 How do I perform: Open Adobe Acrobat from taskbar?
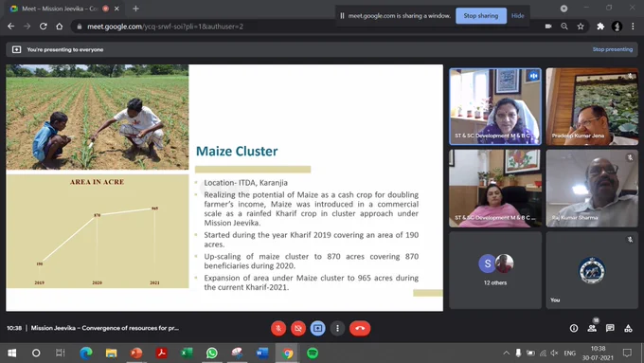pos(161,353)
